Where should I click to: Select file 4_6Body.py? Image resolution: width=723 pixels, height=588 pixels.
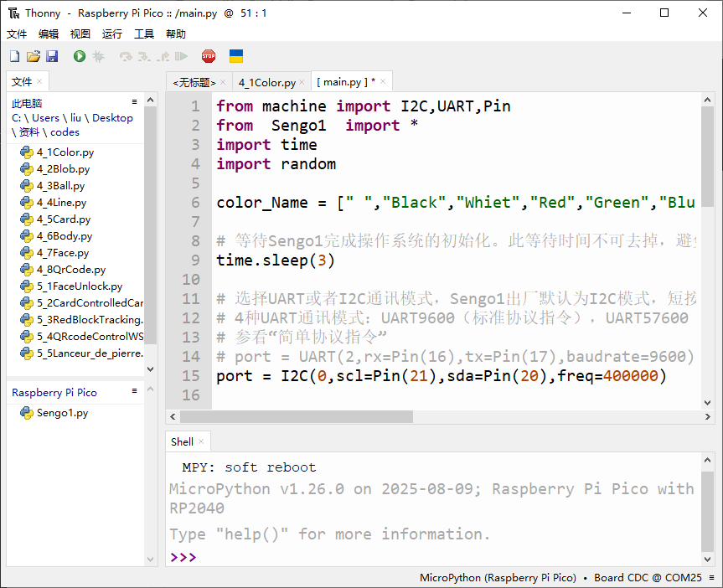coord(65,236)
